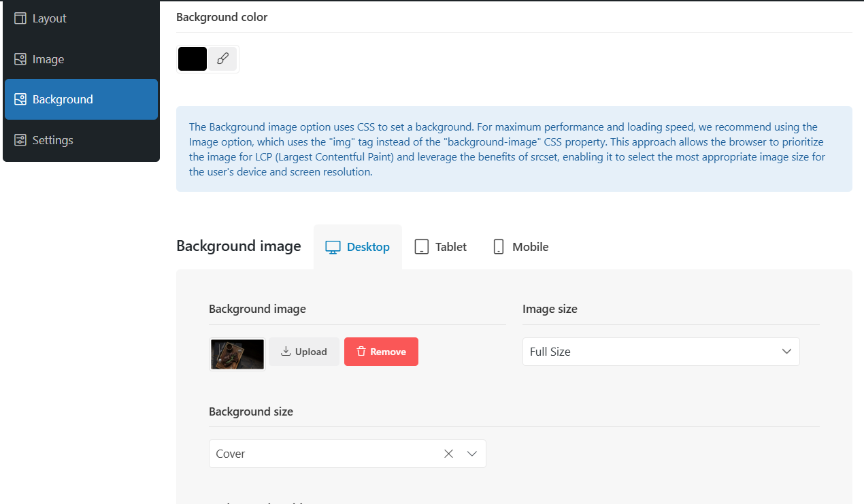Image resolution: width=864 pixels, height=504 pixels.
Task: Open the Layout section in sidebar
Action: point(81,19)
